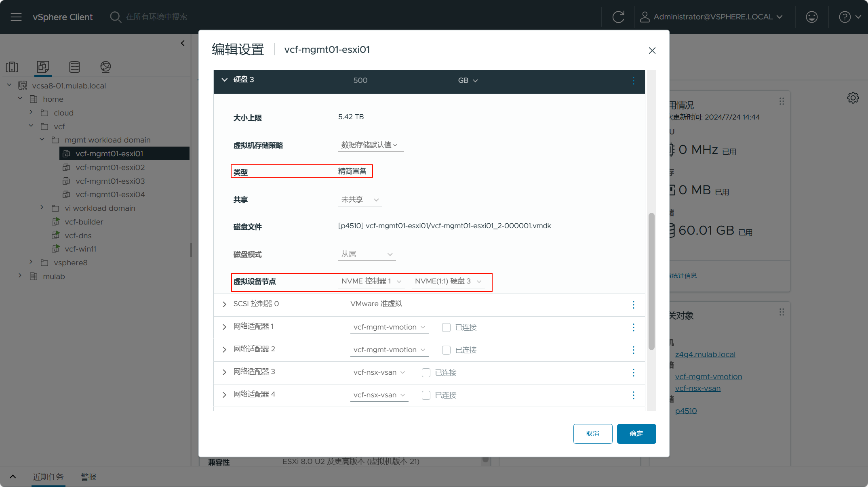
Task: Select vcf-mgmt01-esxi02 in the tree
Action: click(x=110, y=167)
